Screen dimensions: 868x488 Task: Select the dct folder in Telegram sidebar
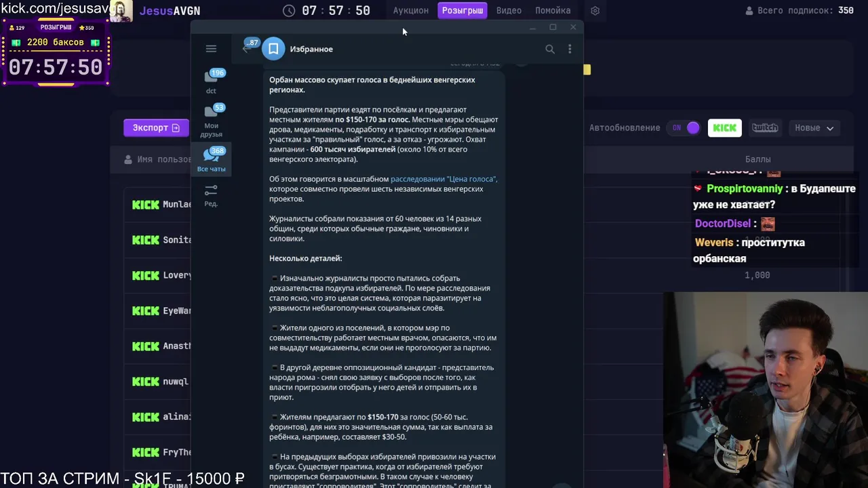coord(211,82)
